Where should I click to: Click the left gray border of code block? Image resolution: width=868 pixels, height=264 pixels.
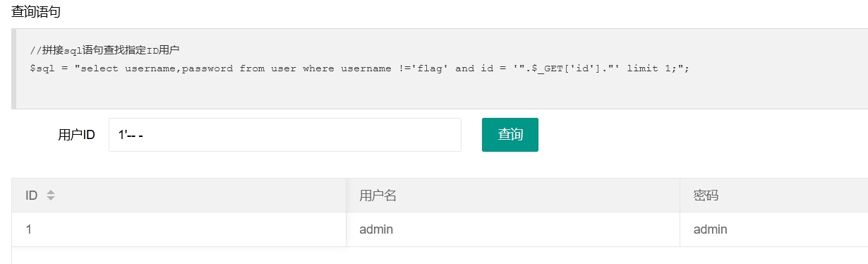coord(13,68)
